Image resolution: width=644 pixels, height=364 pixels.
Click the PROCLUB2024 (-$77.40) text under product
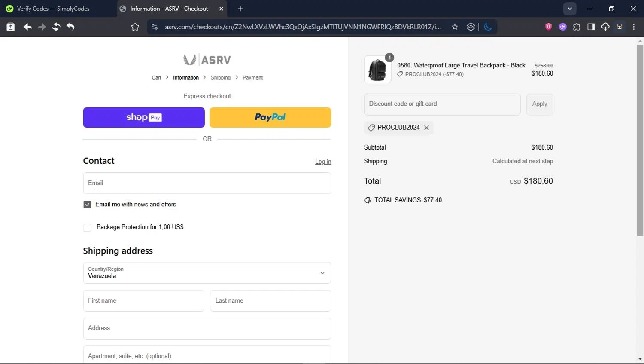(434, 74)
